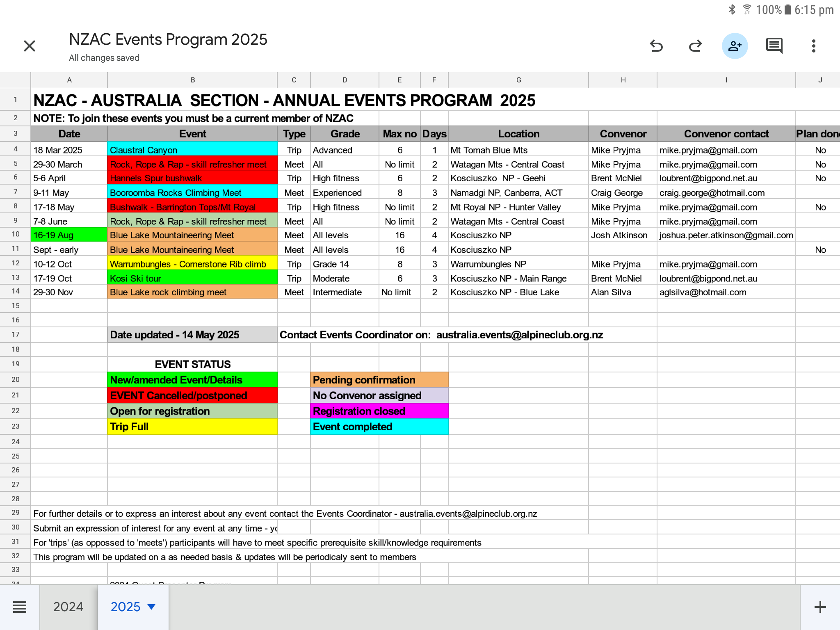Image resolution: width=840 pixels, height=630 pixels.
Task: Redo the last change
Action: coord(695,46)
